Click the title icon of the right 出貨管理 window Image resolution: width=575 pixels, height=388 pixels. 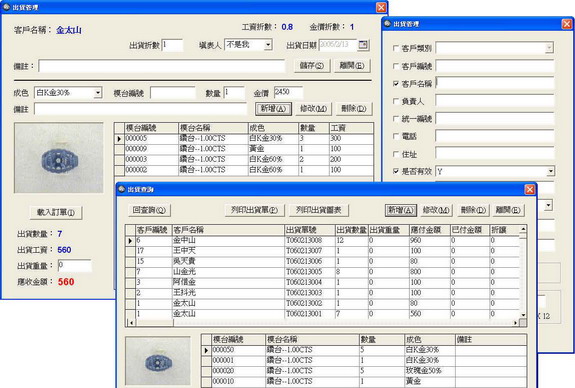point(387,24)
